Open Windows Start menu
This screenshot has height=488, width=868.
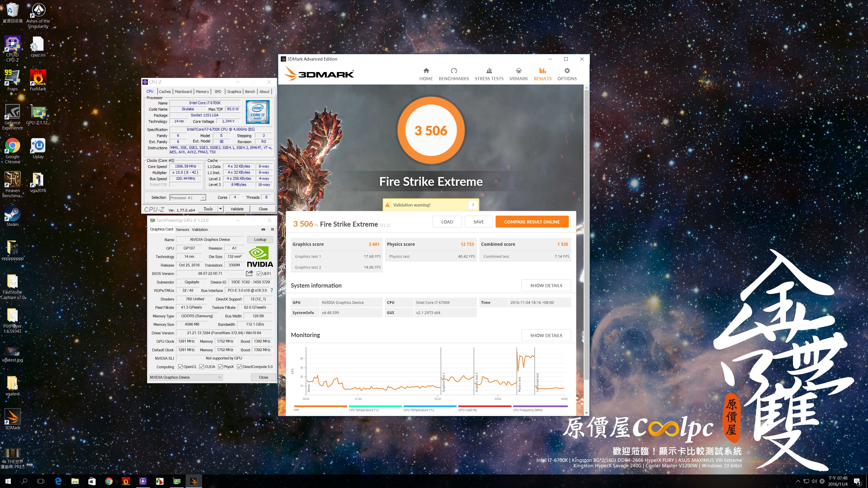click(8, 481)
